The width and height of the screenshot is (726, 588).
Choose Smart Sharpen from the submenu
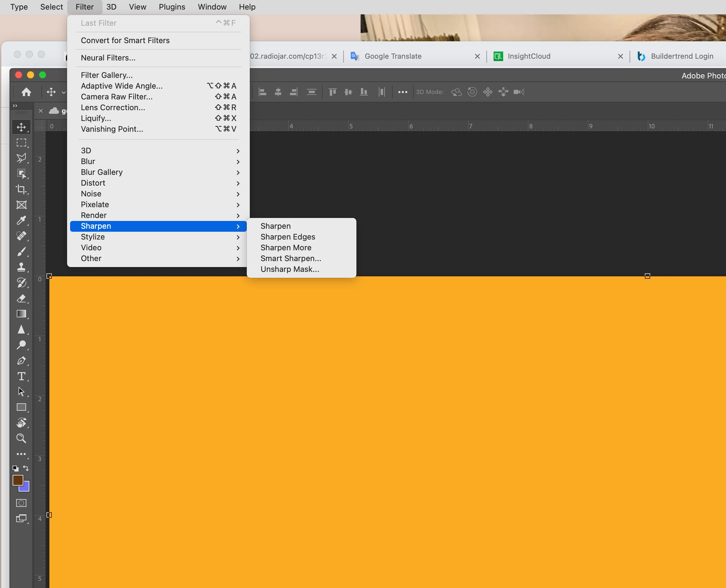tap(291, 258)
